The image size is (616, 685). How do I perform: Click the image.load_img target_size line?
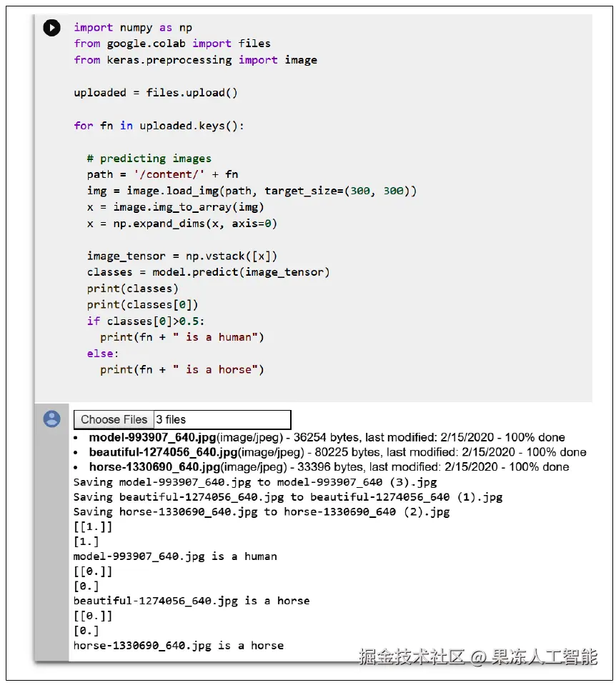tap(252, 191)
